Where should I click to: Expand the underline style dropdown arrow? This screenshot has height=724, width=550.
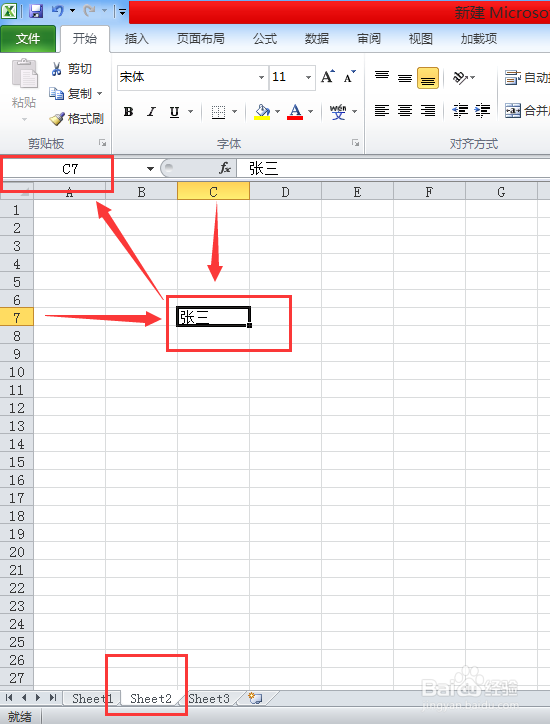190,112
